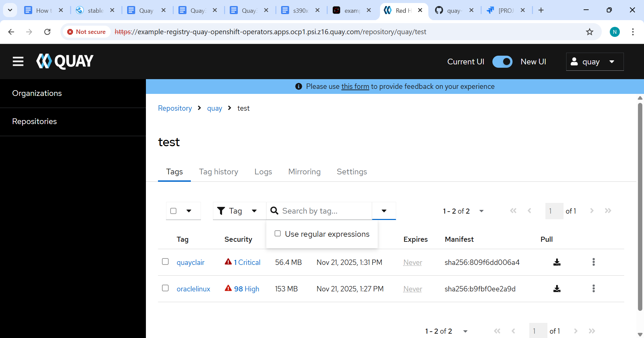Viewport: 644px width, 338px height.
Task: Open Chrome profile avatar N
Action: click(x=614, y=32)
